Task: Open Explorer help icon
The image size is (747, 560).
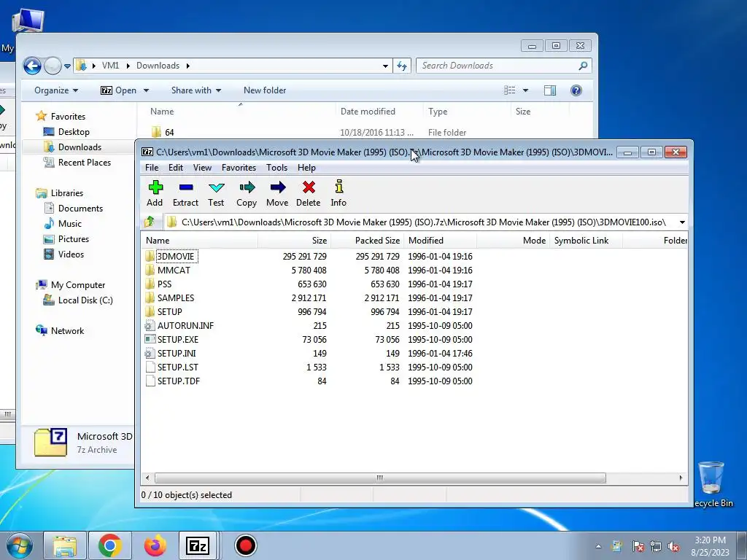Action: [576, 90]
